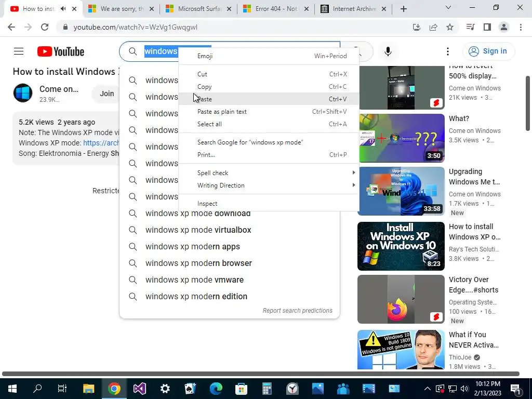The height and width of the screenshot is (399, 532).
Task: Open the 'What?' video thumbnail
Action: point(401,138)
